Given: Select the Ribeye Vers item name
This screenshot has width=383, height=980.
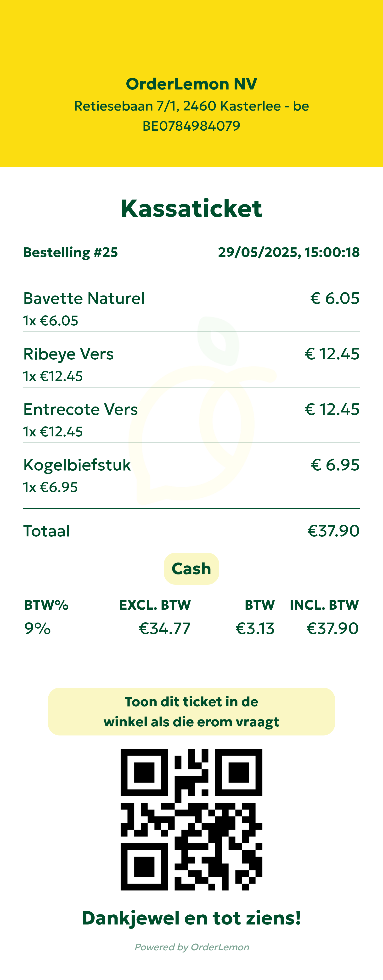Looking at the screenshot, I should (68, 354).
